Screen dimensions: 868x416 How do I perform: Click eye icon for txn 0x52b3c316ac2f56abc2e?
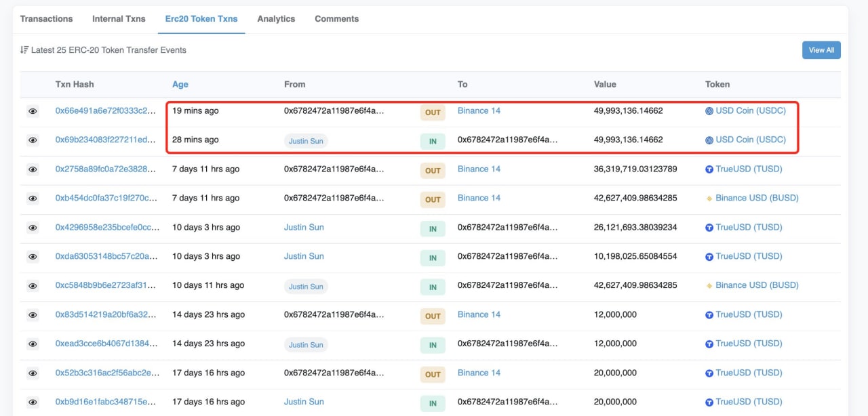tap(33, 373)
